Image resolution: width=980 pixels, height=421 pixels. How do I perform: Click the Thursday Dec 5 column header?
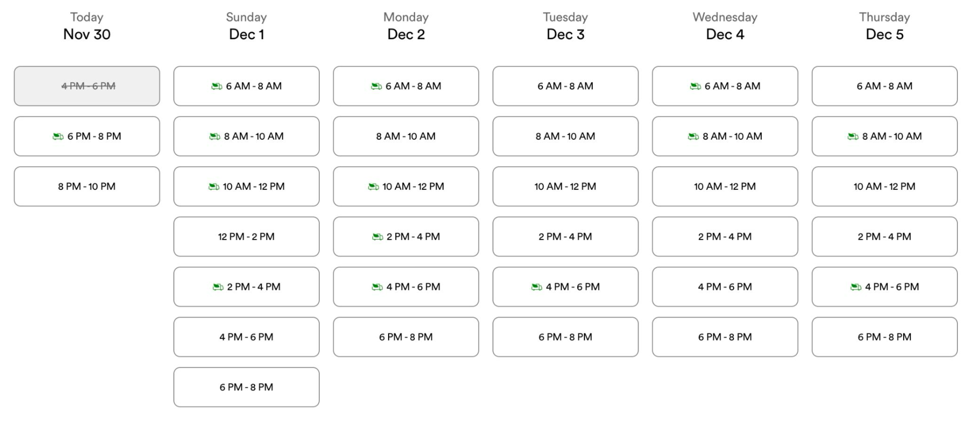pos(885,26)
